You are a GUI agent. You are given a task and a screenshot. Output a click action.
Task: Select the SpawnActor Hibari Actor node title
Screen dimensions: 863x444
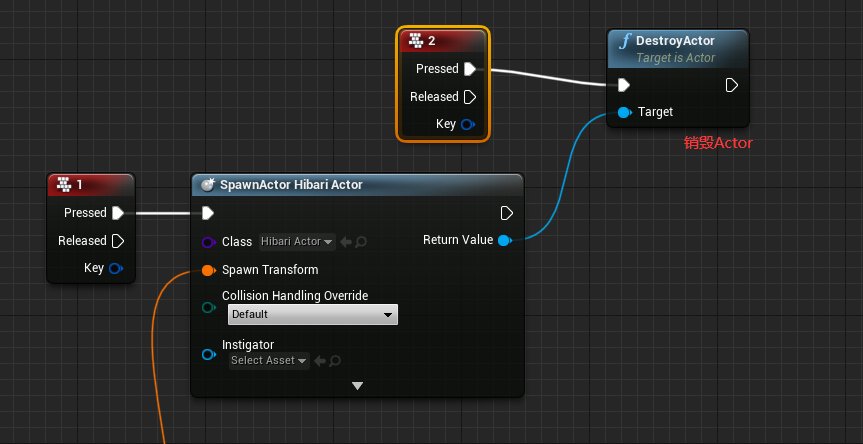pyautogui.click(x=291, y=185)
